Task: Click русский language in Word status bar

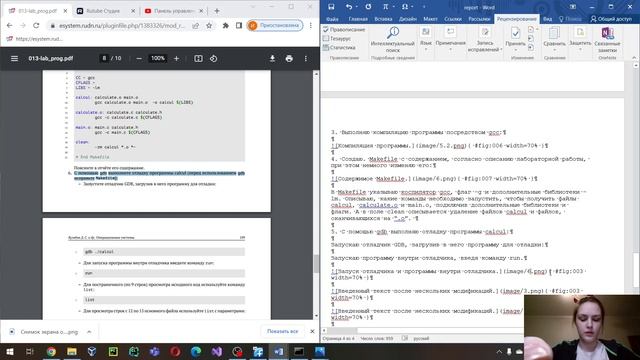Action: pyautogui.click(x=421, y=338)
